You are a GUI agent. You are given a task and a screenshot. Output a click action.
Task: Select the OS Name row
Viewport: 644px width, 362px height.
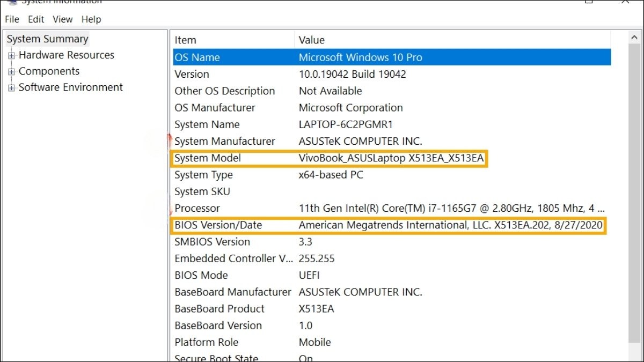click(392, 57)
